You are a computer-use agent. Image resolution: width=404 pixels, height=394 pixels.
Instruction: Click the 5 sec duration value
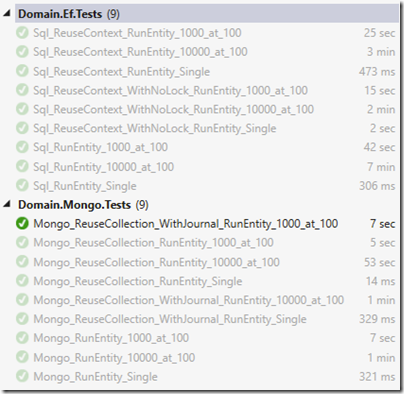[383, 243]
